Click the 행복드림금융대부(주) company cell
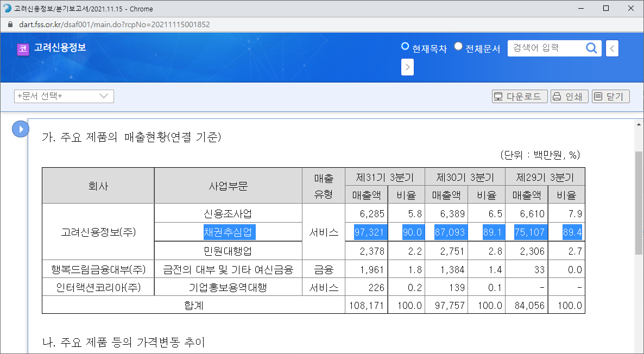The height and width of the screenshot is (354, 644). click(x=98, y=269)
